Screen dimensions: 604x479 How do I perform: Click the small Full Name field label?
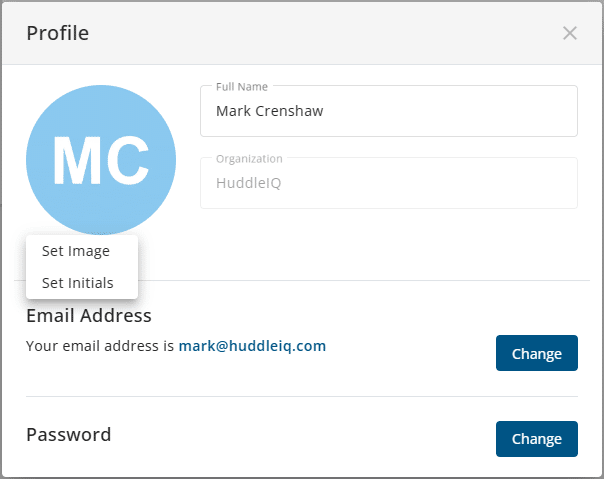pos(242,87)
